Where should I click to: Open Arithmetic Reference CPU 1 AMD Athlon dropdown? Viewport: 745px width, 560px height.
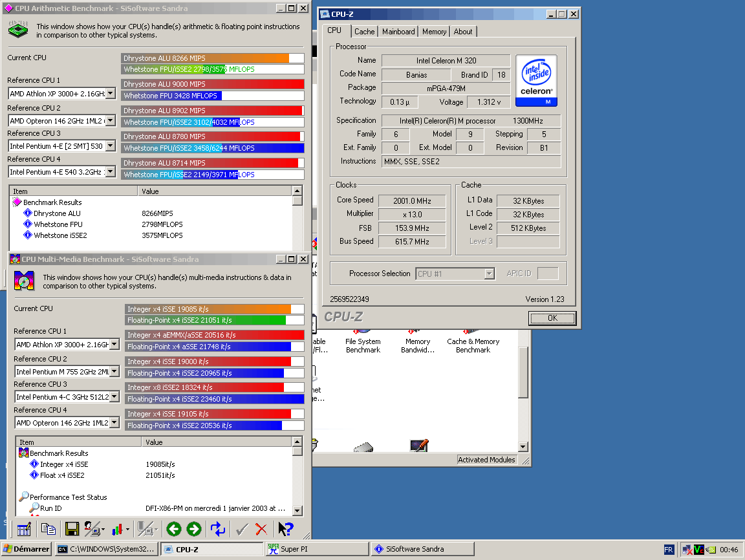click(x=111, y=93)
